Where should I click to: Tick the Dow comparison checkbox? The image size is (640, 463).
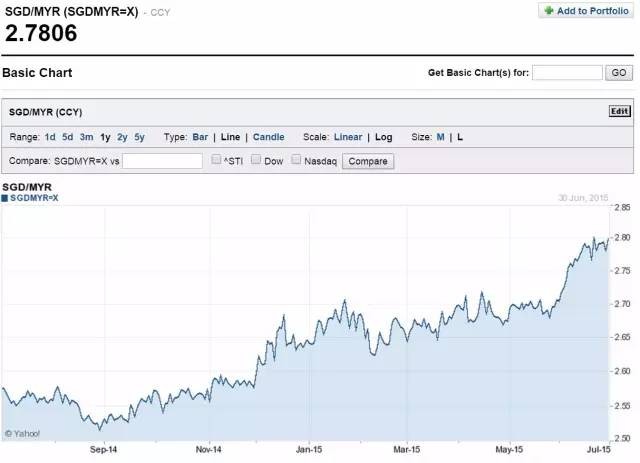[256, 160]
